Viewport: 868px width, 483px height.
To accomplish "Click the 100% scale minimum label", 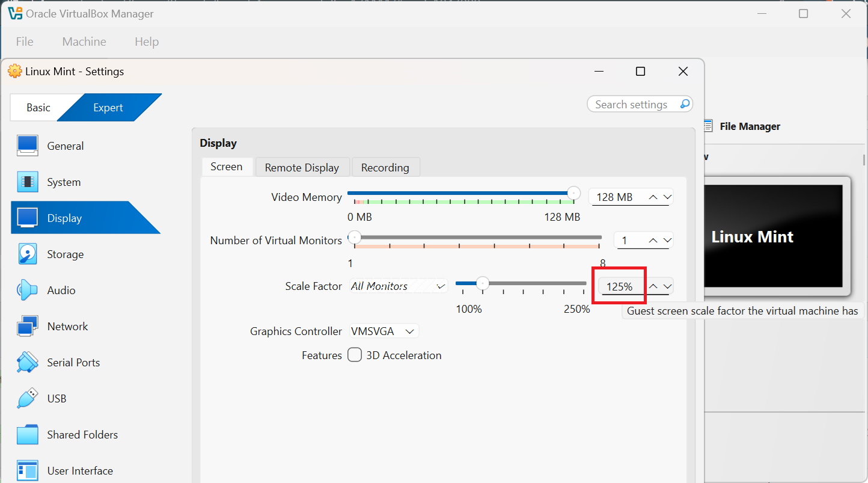I will [469, 309].
